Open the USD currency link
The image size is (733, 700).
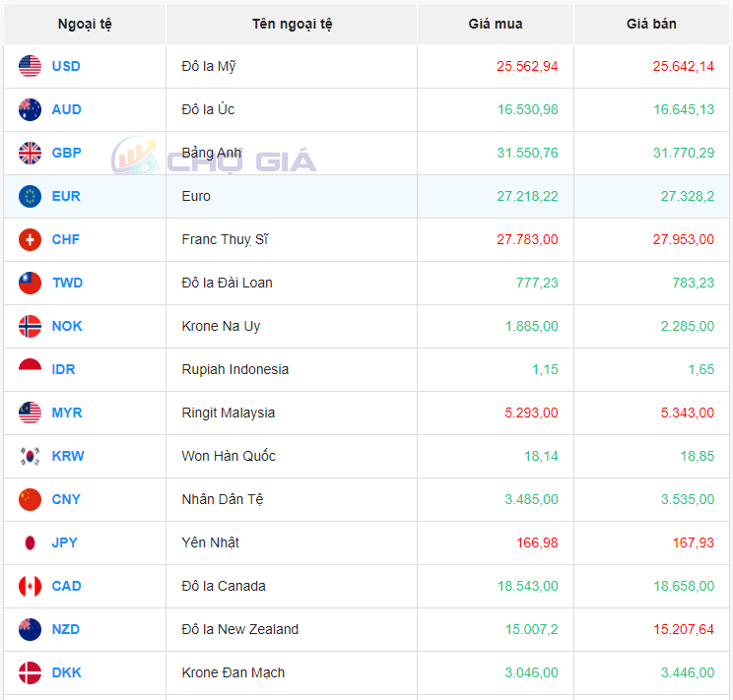(x=66, y=66)
